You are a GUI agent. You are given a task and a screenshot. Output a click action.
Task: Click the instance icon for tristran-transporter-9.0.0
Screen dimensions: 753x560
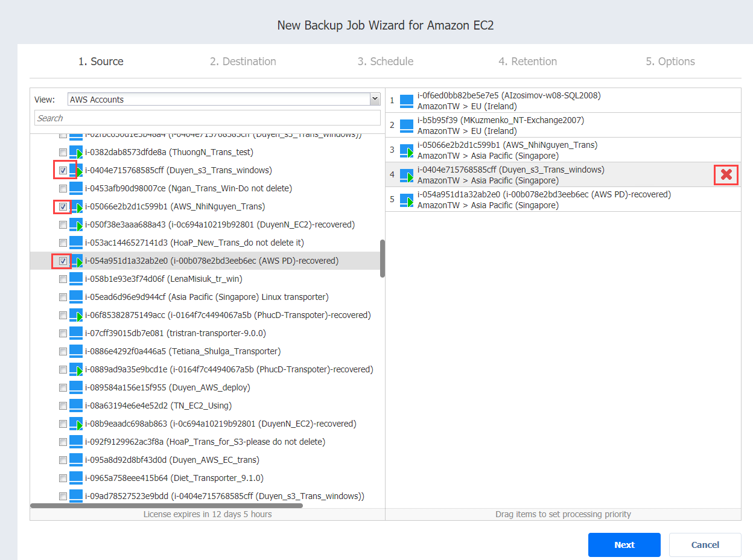76,333
